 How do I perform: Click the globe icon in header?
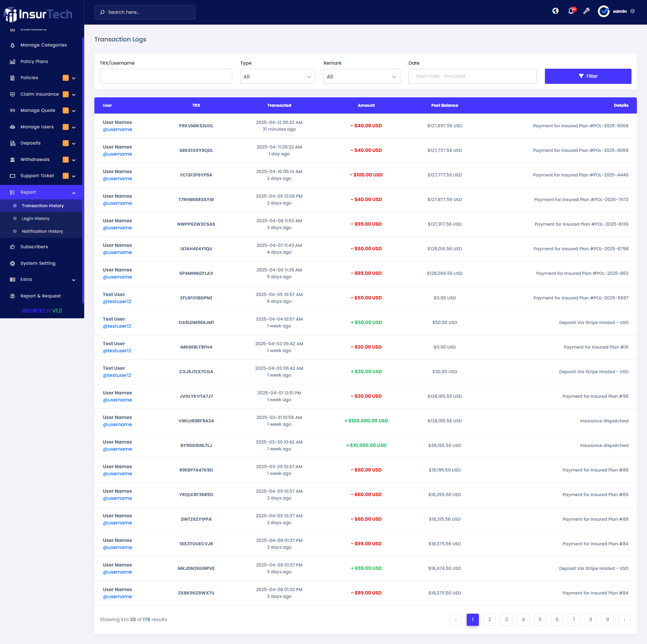555,11
